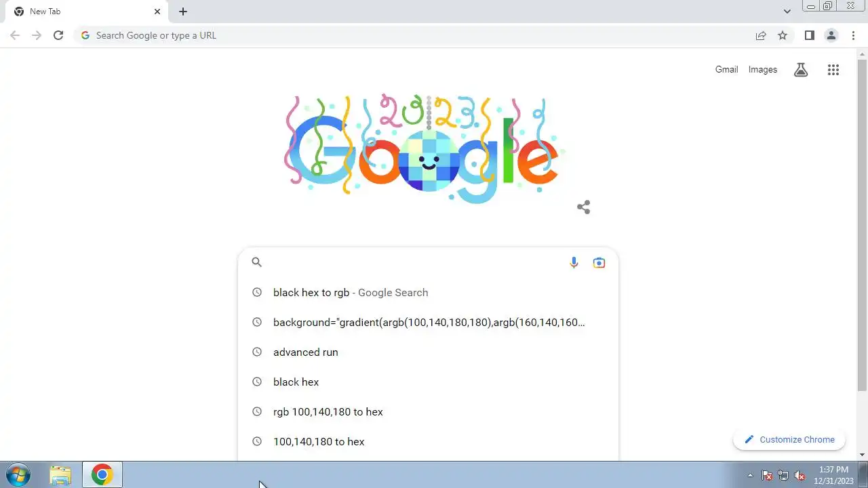Image resolution: width=868 pixels, height=488 pixels.
Task: Click the scrollbar up arrow
Action: (862, 54)
